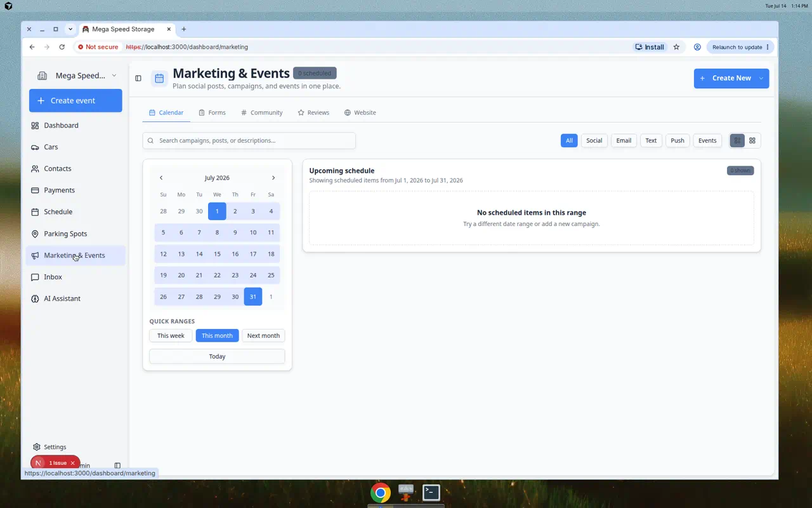The image size is (812, 508).
Task: Go to previous month in calendar
Action: click(161, 178)
